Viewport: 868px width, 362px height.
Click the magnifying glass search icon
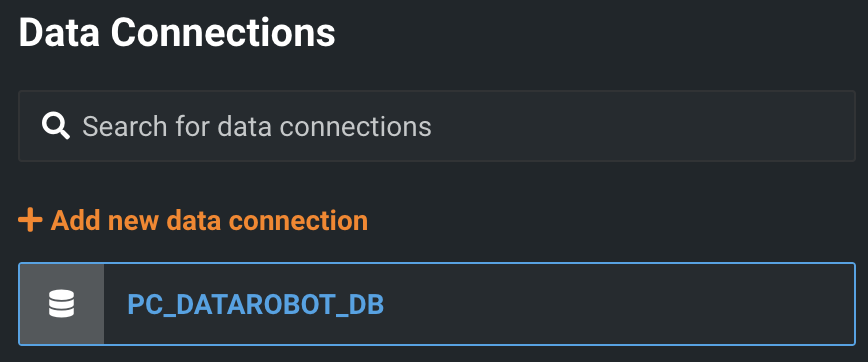(x=56, y=126)
